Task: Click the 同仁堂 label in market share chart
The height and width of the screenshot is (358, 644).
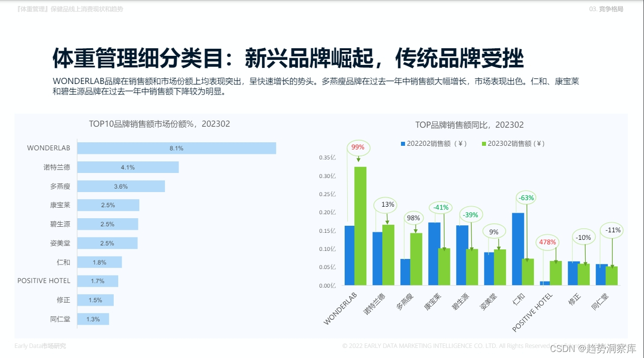Action: [x=60, y=319]
